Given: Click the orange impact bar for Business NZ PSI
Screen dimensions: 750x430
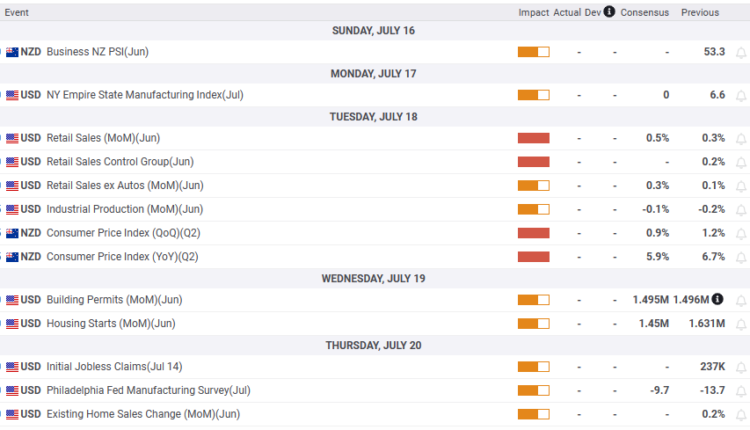Looking at the screenshot, I should click(x=533, y=52).
